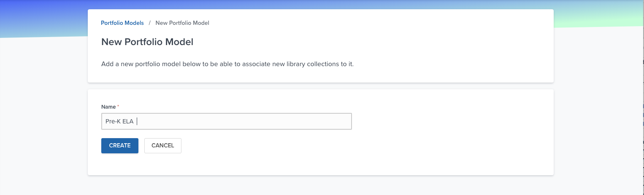This screenshot has height=195, width=644.
Task: Click the red required asterisk
Action: coord(118,107)
